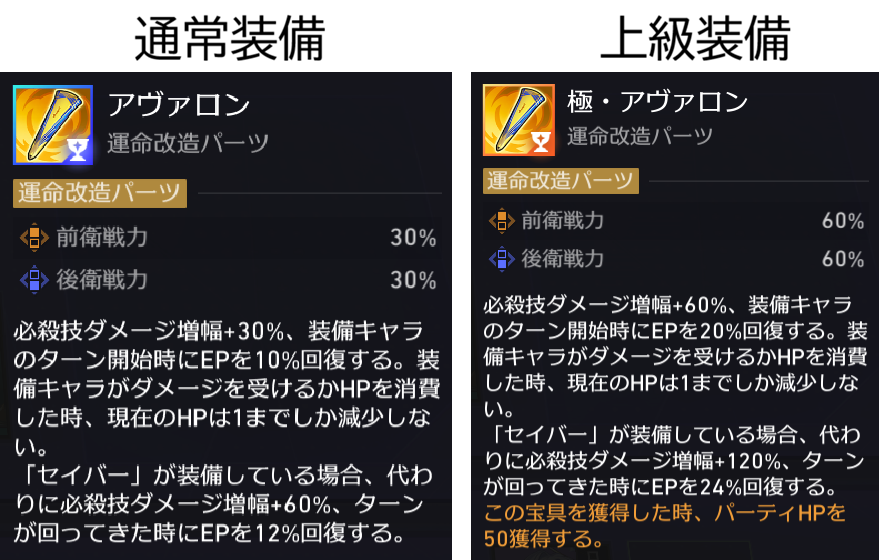Click the gold 運命改造パーツ tag in right panel
Image resolution: width=881 pixels, height=560 pixels.
(x=561, y=181)
